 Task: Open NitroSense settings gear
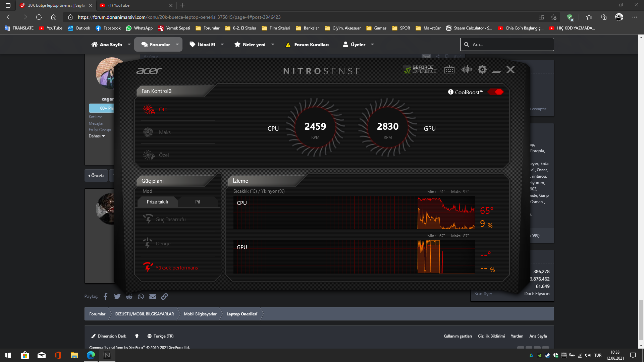click(x=482, y=69)
